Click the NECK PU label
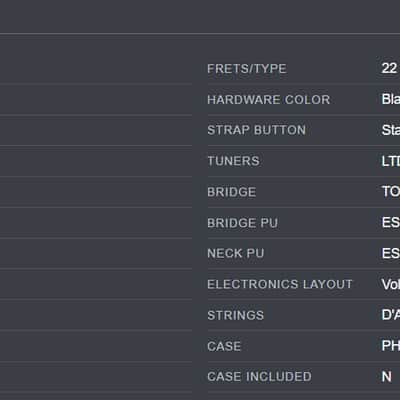This screenshot has width=400, height=400. (x=236, y=253)
